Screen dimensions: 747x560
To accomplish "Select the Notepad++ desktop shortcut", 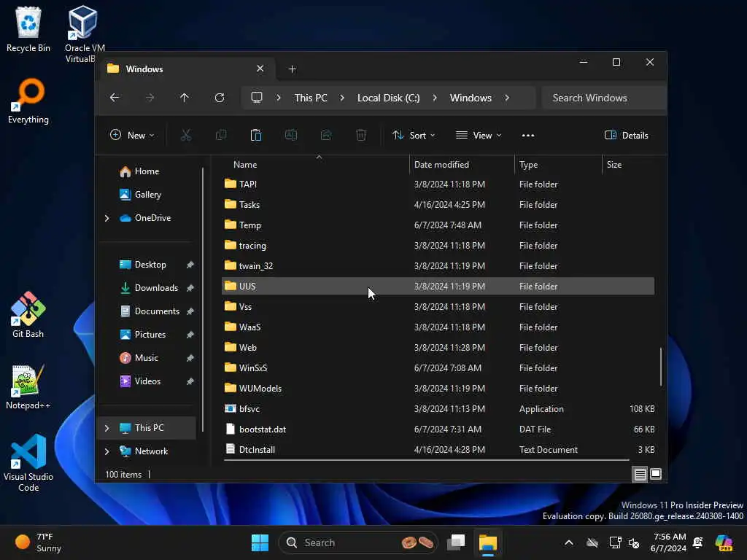I will [28, 386].
